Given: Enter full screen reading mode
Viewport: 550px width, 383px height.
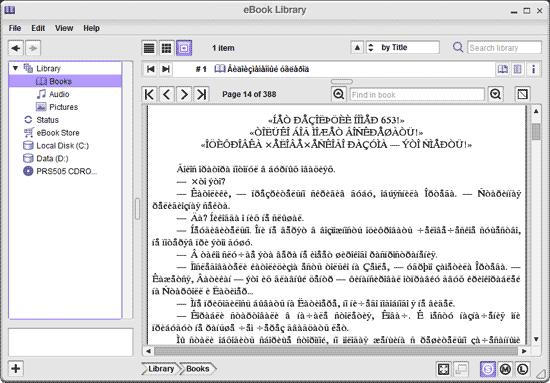Looking at the screenshot, I should (x=443, y=369).
